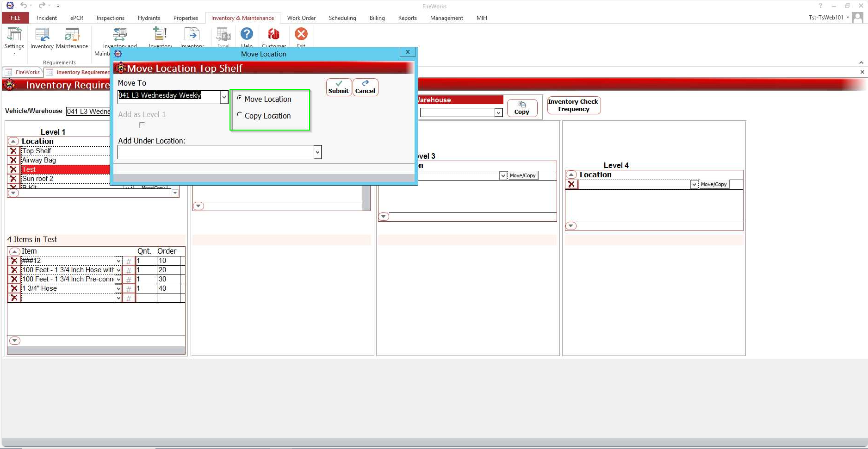Screen dimensions: 868x449
Task: Select the Copy Location radio button
Action: (x=239, y=115)
